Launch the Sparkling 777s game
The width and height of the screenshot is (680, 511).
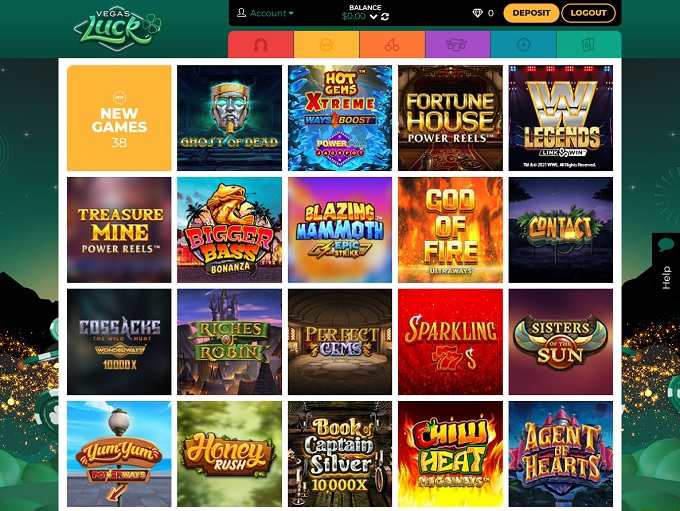coord(450,342)
